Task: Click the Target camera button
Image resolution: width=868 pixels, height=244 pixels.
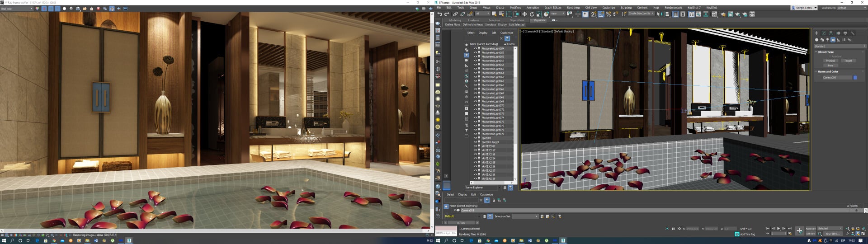Action: 848,61
